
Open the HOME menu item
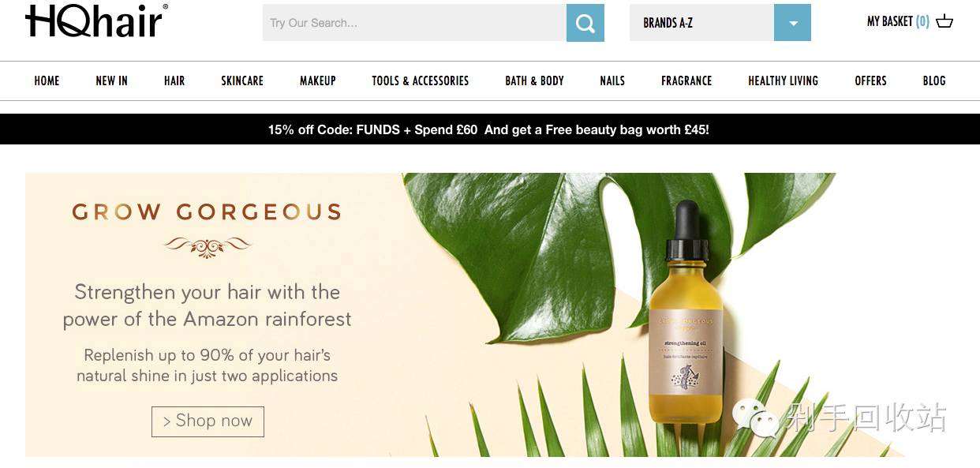tap(47, 80)
